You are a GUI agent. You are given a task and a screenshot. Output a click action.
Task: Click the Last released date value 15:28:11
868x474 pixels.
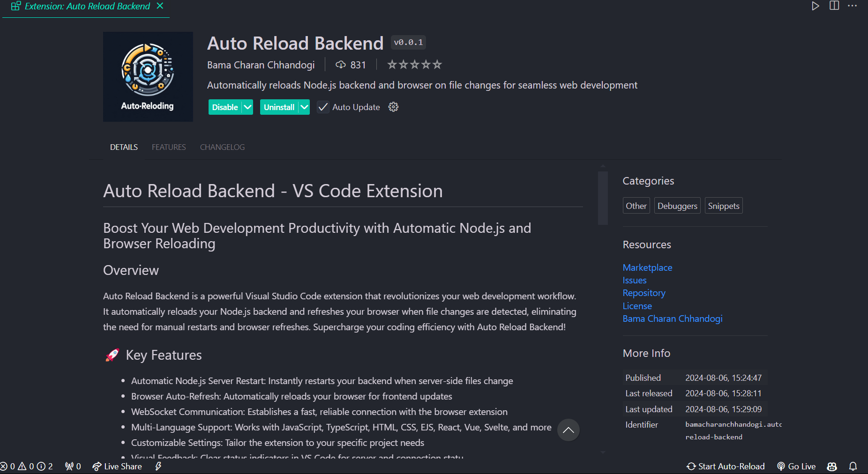click(x=724, y=393)
